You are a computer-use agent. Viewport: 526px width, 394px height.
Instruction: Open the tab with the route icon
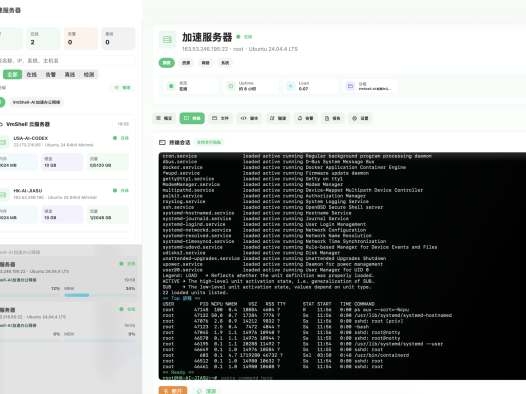pos(278,118)
